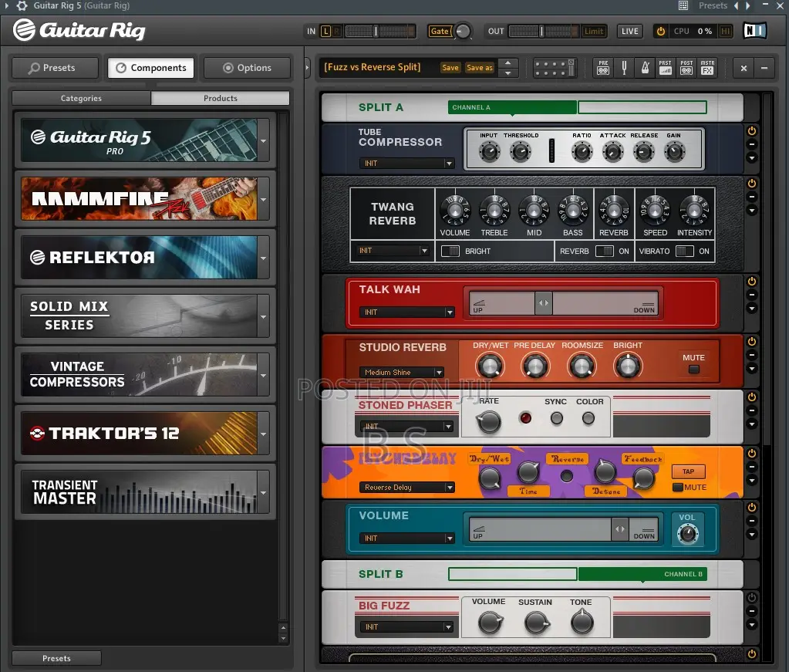
Task: Expand the Rammfire product arrow
Action: pos(263,199)
